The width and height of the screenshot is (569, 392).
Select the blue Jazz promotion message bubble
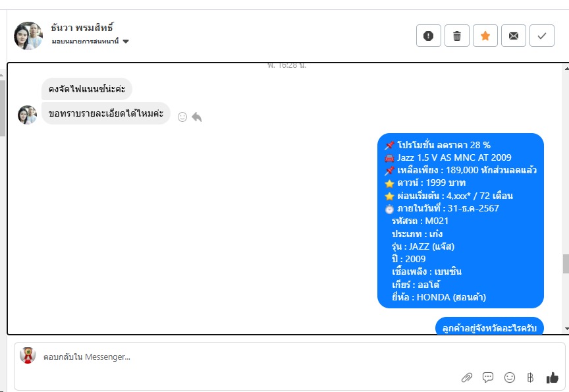coord(460,221)
